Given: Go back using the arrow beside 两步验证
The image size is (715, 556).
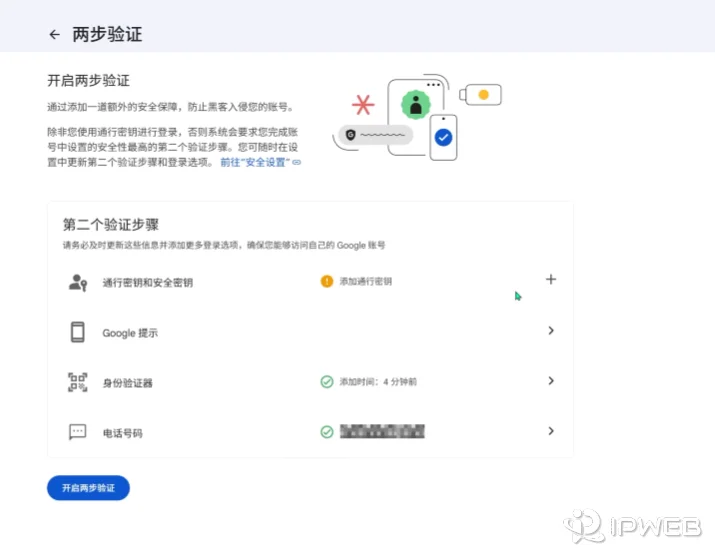Looking at the screenshot, I should tap(55, 35).
